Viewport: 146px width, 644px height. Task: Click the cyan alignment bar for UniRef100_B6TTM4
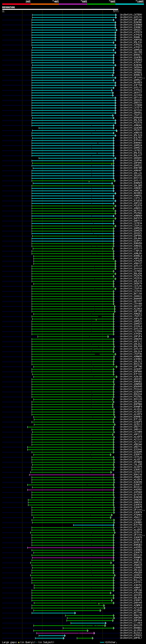pos(54,613)
